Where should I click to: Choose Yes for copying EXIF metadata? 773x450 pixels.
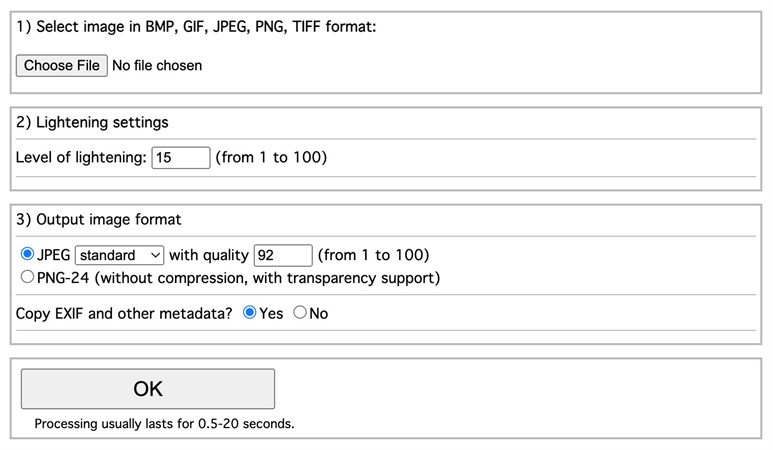pos(250,313)
